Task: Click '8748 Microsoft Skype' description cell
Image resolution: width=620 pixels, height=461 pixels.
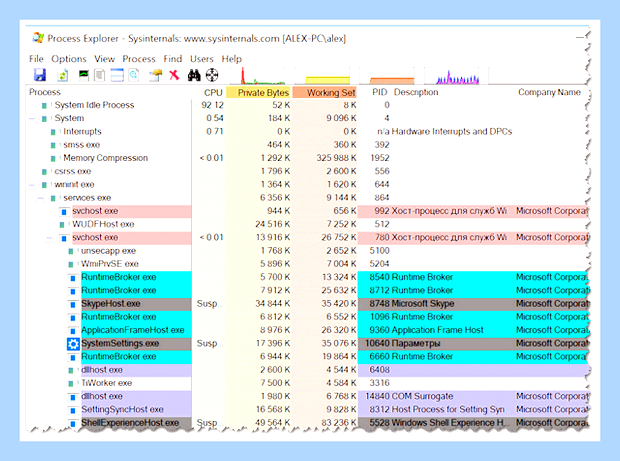Action: click(412, 304)
